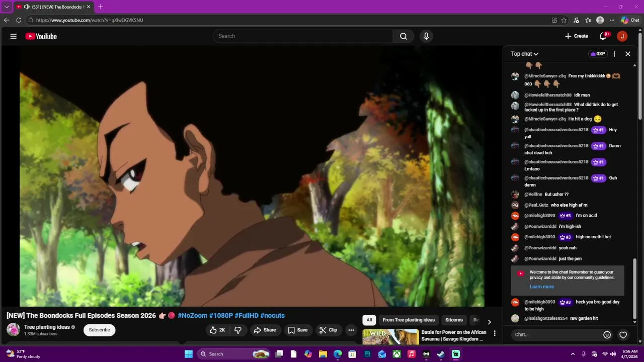Select the Sitcoms filter chip
644x362 pixels.
point(454,320)
